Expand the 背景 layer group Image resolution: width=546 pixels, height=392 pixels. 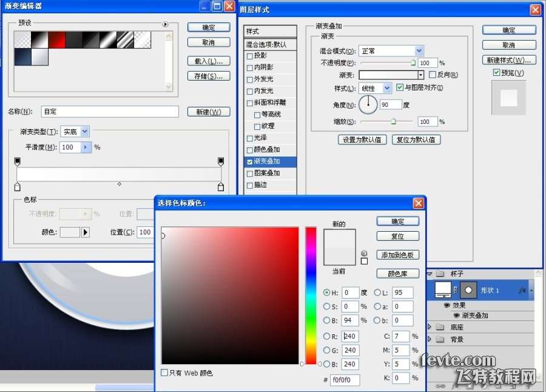coord(430,339)
